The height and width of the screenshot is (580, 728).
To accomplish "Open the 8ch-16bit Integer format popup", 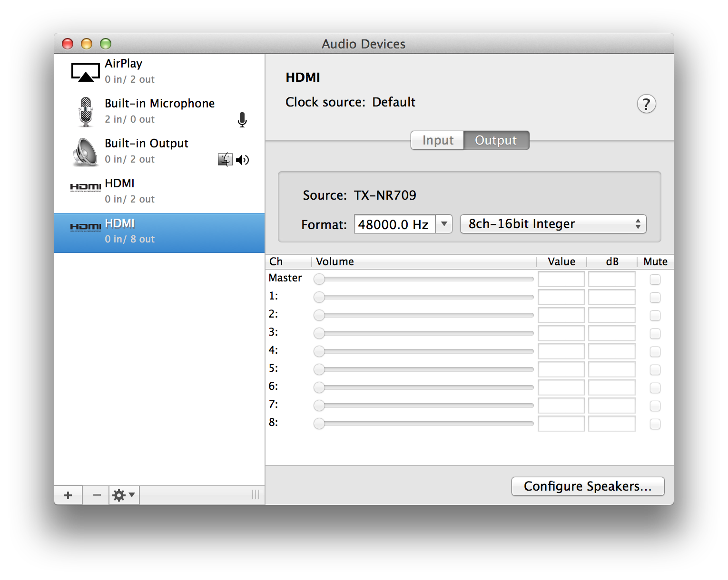I will [x=553, y=224].
